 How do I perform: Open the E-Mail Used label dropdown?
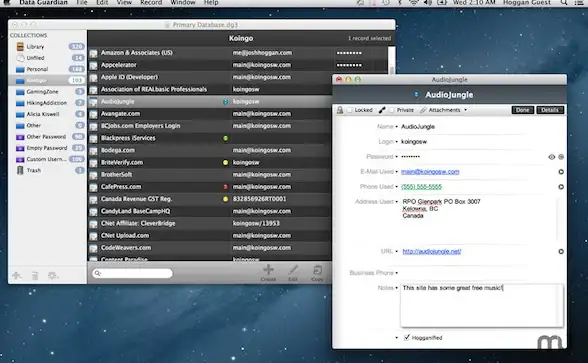[396, 172]
